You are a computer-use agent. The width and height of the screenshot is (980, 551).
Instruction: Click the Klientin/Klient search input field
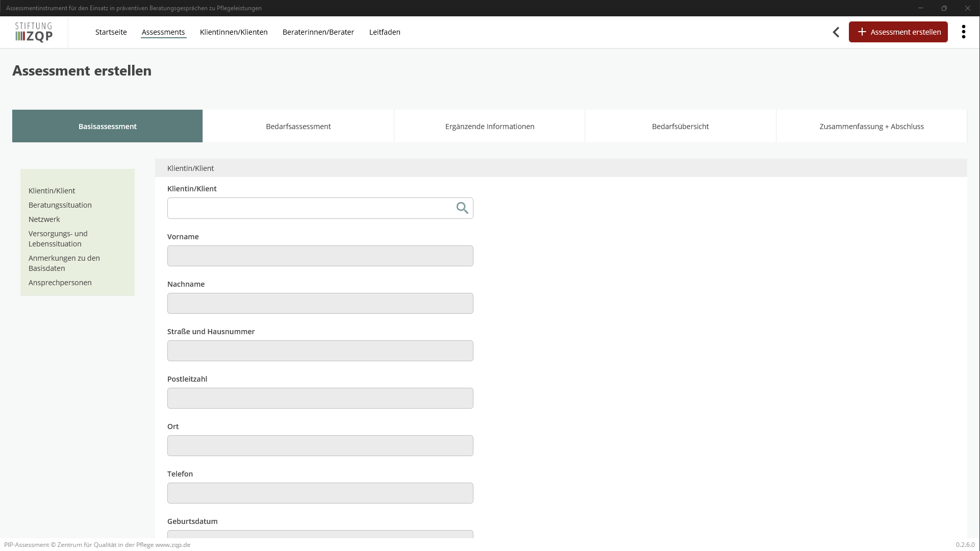tap(309, 208)
